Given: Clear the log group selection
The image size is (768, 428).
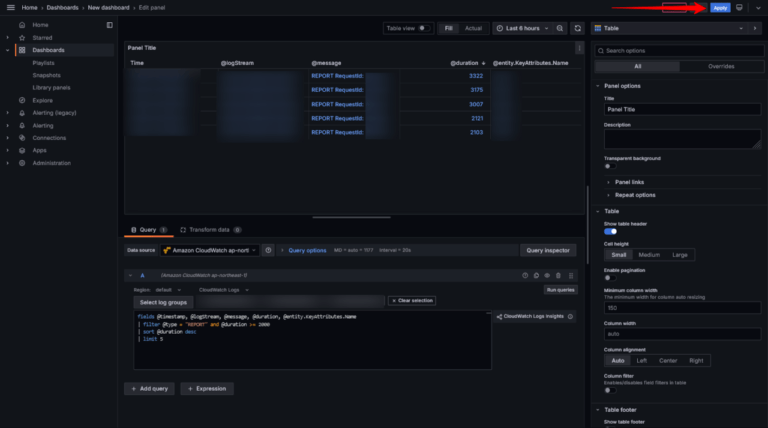Looking at the screenshot, I should [x=412, y=301].
